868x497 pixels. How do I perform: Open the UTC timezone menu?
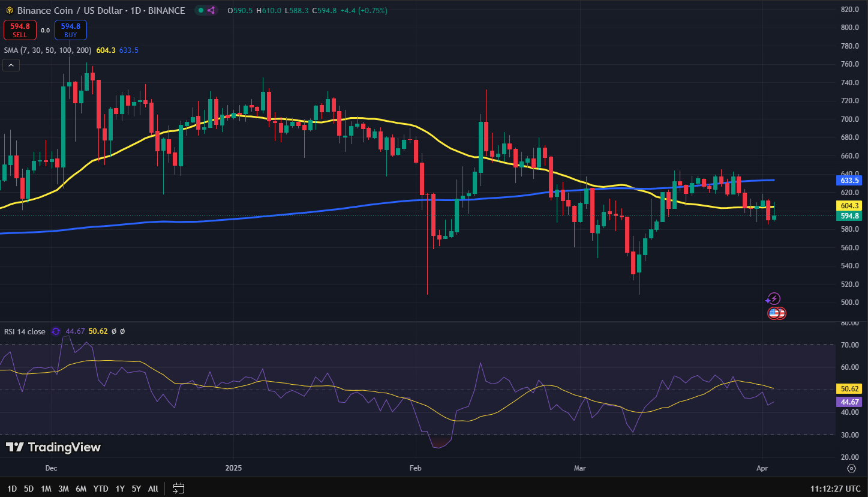point(836,488)
